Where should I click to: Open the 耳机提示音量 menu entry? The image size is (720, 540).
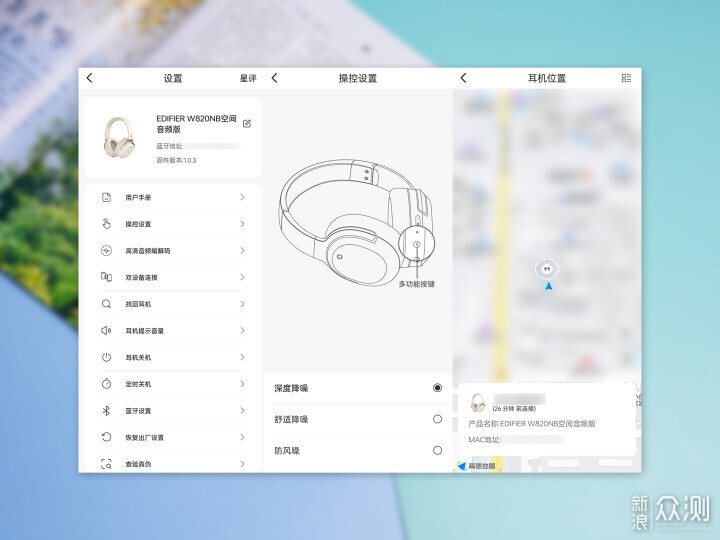click(x=173, y=331)
